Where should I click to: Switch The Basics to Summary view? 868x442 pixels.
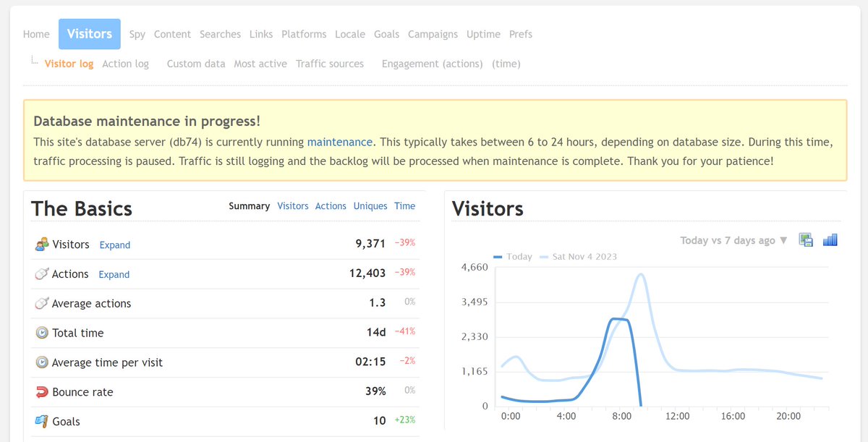(x=249, y=206)
